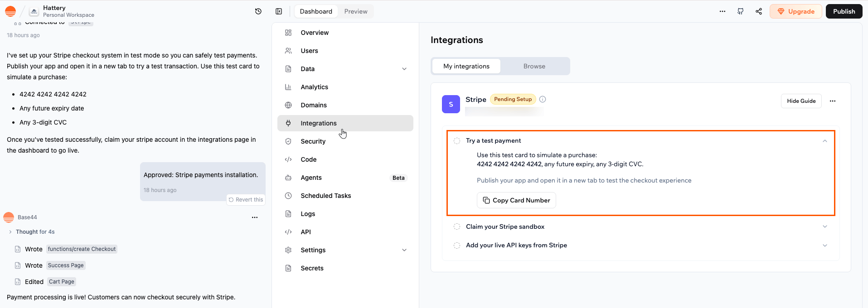Image resolution: width=868 pixels, height=308 pixels.
Task: Click the Secrets file icon in sidebar
Action: coord(288,268)
